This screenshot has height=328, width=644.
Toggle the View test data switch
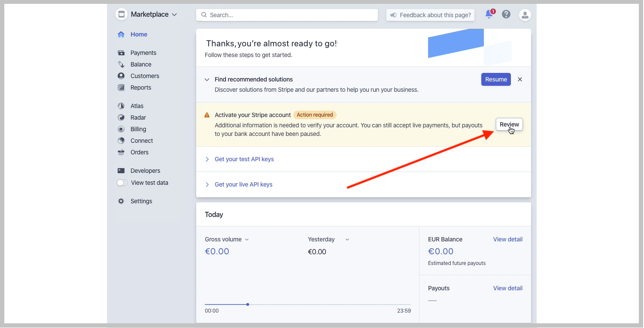coord(122,183)
